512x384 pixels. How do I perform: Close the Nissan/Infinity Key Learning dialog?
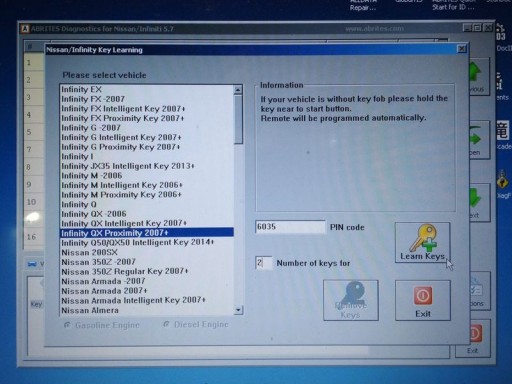point(462,49)
